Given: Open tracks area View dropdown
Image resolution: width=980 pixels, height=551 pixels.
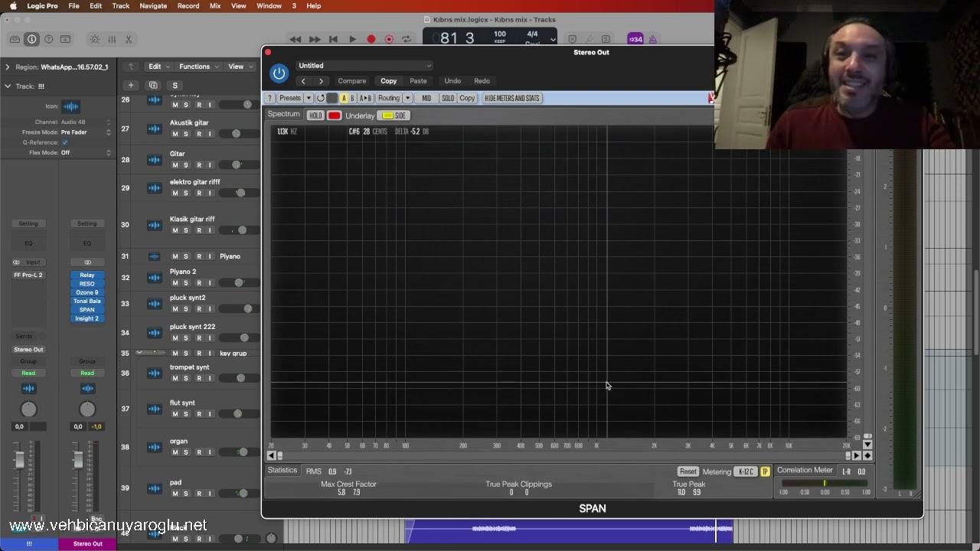Looking at the screenshot, I should [x=239, y=67].
